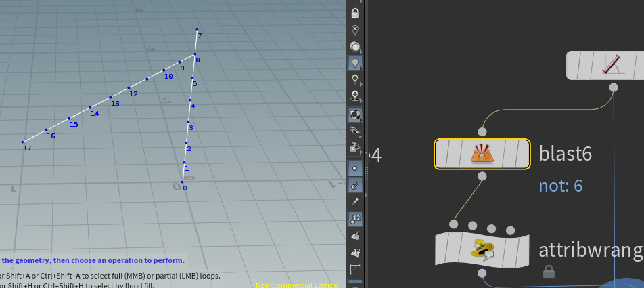Image resolution: width=644 pixels, height=288 pixels.
Task: Toggle the display materials checkered cube icon
Action: point(355,115)
